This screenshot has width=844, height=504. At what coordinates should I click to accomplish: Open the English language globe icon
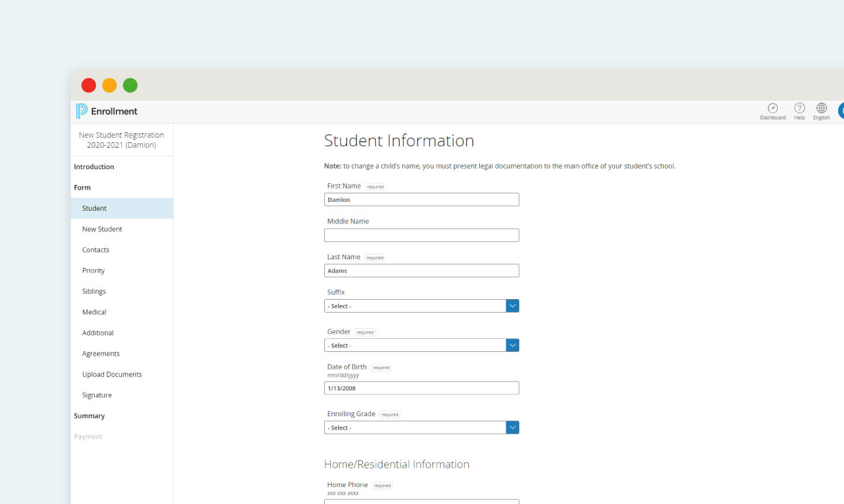click(821, 110)
